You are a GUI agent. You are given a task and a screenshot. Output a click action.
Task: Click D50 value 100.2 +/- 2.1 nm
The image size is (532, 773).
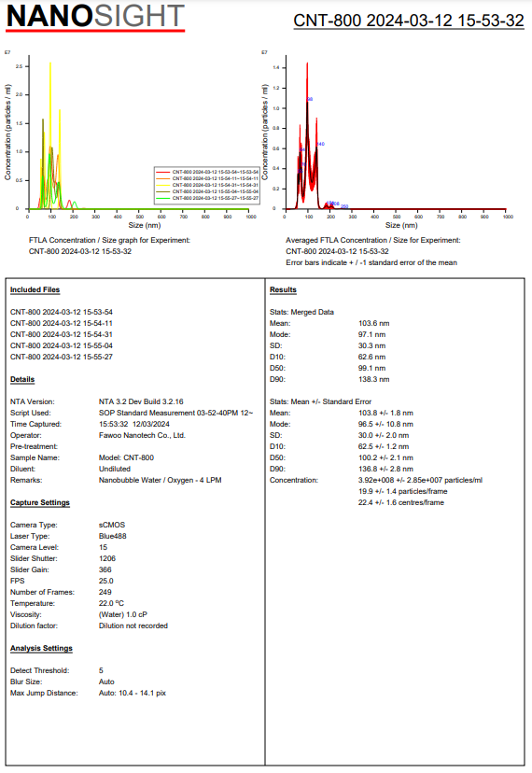pos(385,458)
